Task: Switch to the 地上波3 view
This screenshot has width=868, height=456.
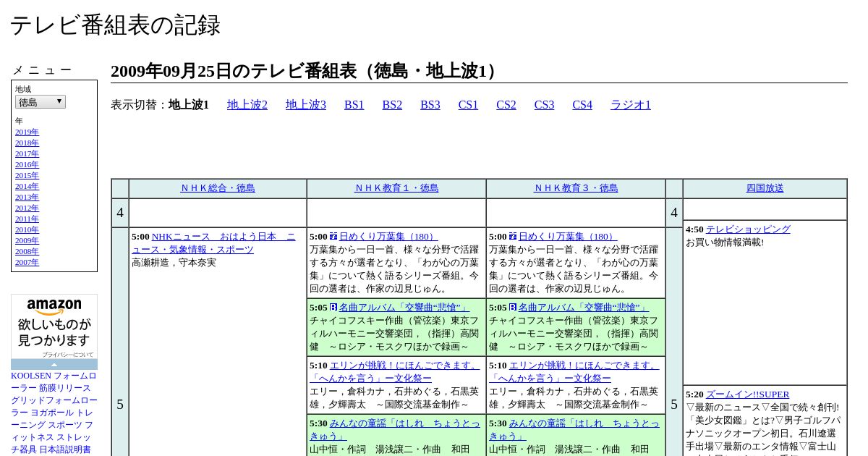Action: point(306,105)
